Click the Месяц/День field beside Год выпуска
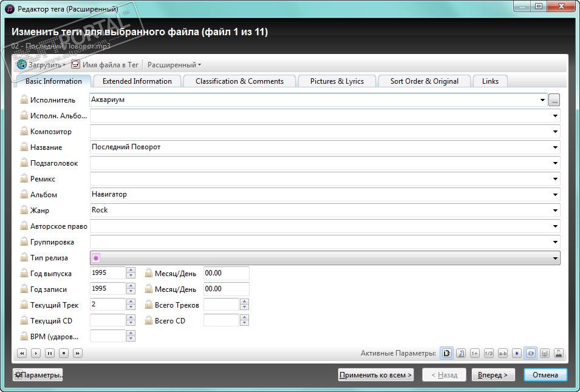The height and width of the screenshot is (392, 580). pyautogui.click(x=227, y=274)
